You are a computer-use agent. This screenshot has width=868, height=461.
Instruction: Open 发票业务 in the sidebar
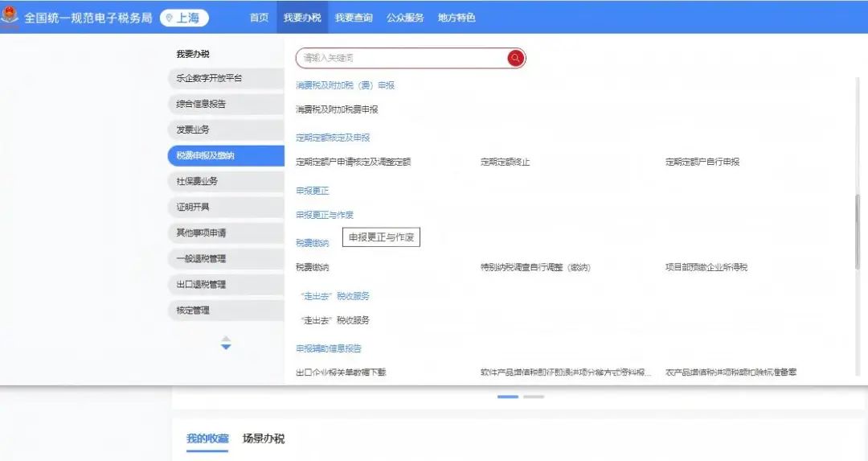tap(193, 130)
